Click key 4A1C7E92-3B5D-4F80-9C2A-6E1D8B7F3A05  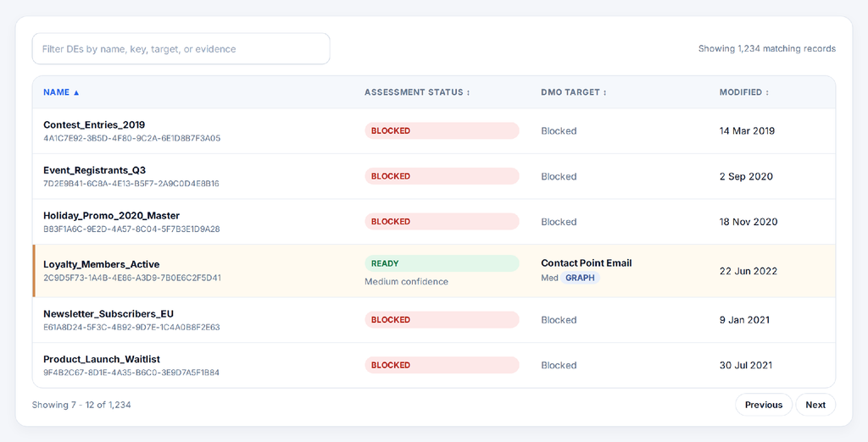tap(131, 138)
